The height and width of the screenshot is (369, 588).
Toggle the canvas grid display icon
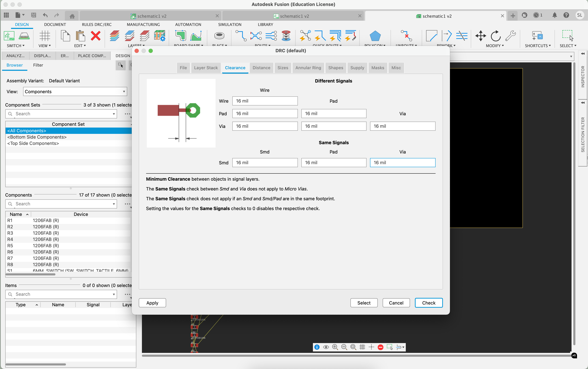[362, 347]
